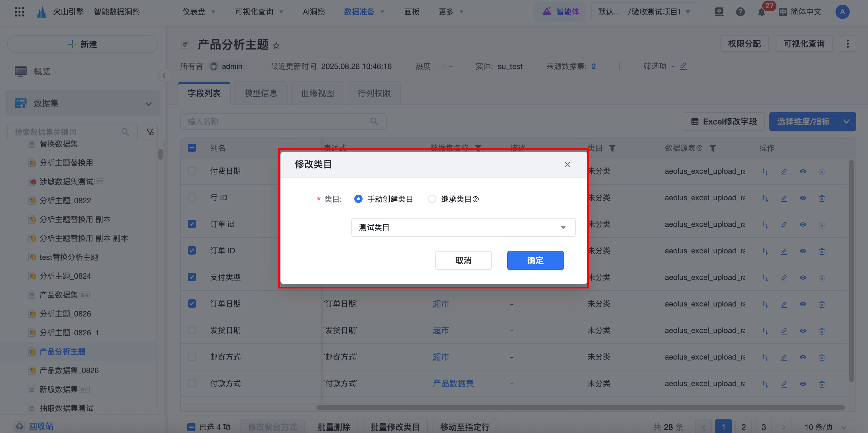Open the help question mark icon

pos(740,12)
